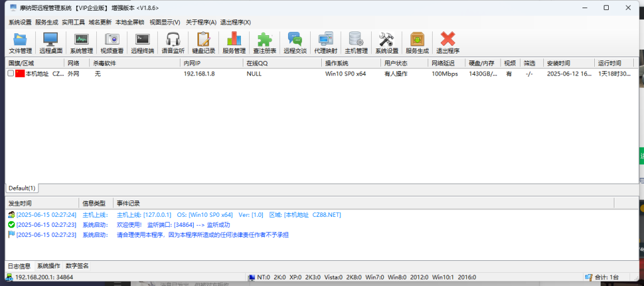Switch to the 数字签名 tab
Screen dimensions: 644x286
tap(77, 266)
